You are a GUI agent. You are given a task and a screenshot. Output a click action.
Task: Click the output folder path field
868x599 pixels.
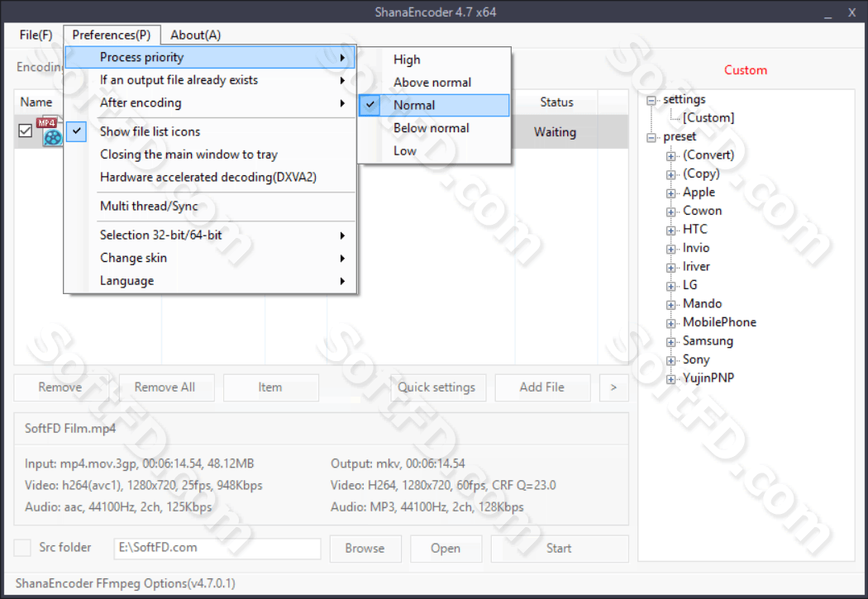point(217,548)
